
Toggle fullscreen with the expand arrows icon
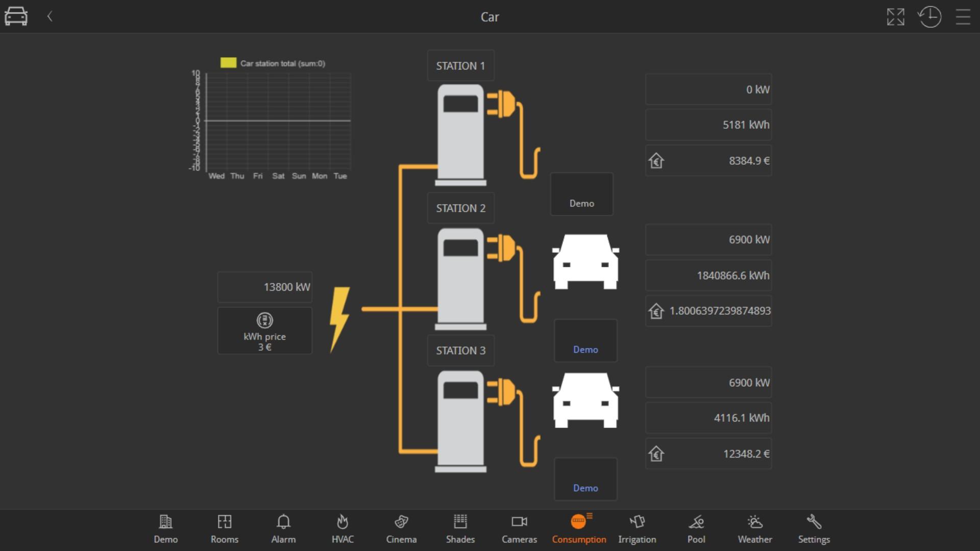pyautogui.click(x=895, y=17)
